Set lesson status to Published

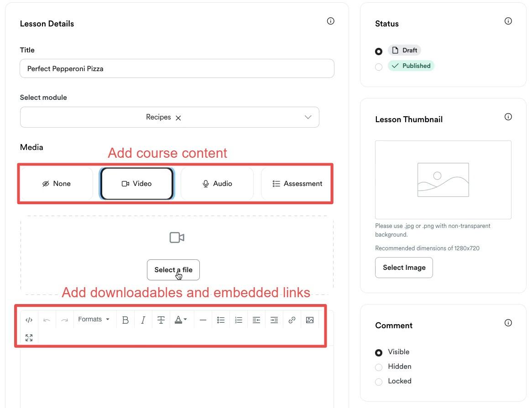click(379, 67)
